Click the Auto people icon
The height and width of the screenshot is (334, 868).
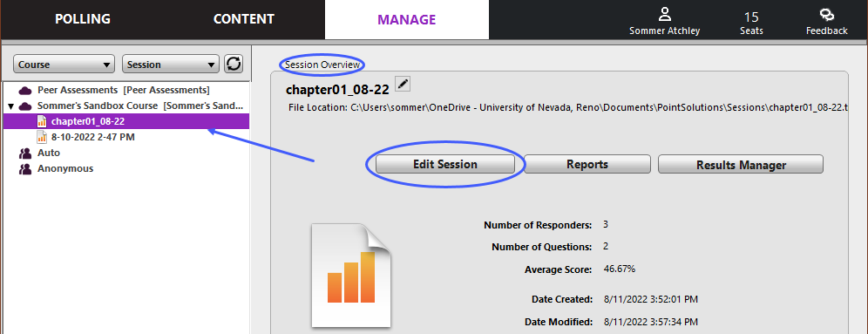(25, 153)
